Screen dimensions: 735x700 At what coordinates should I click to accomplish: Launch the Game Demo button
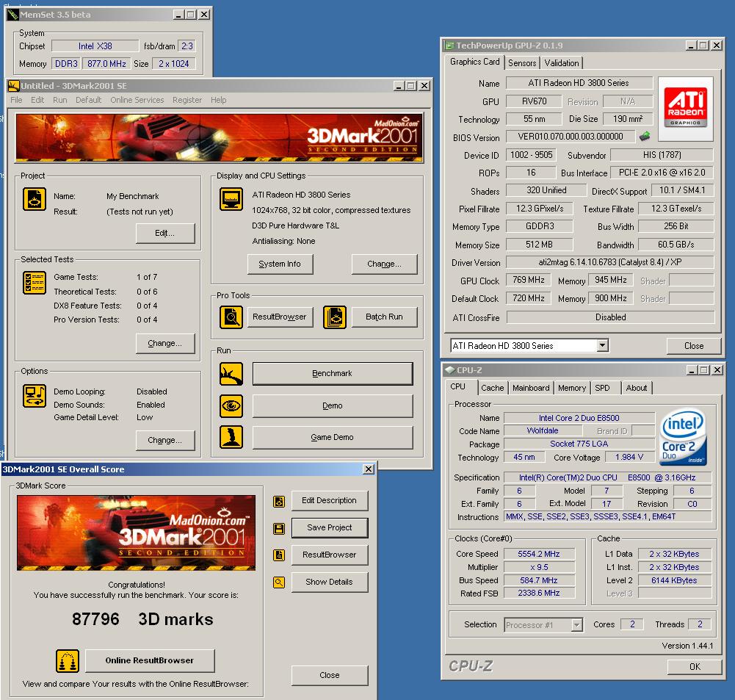[333, 438]
